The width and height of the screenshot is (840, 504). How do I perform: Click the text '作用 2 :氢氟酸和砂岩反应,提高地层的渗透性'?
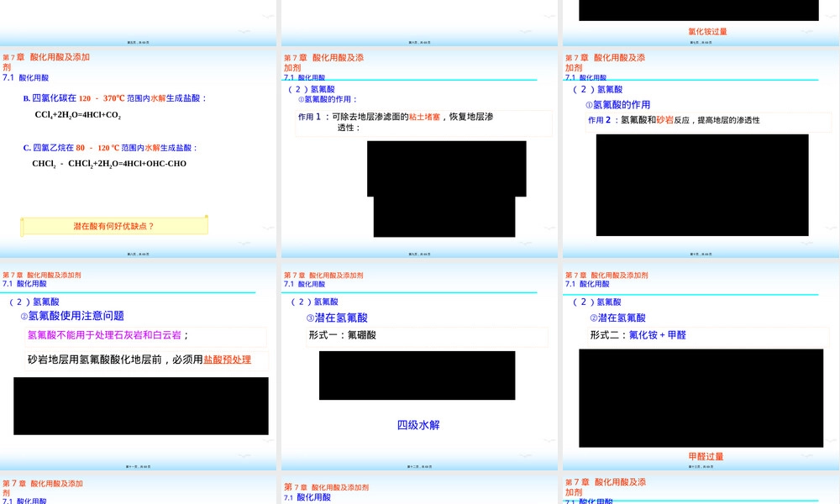click(x=674, y=120)
